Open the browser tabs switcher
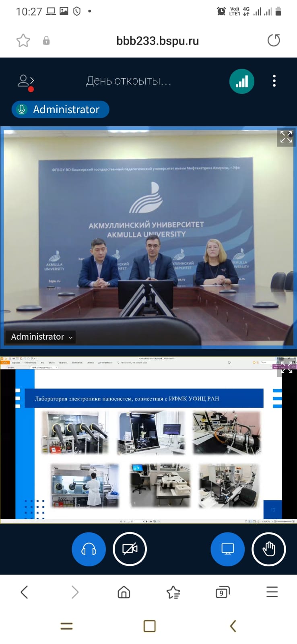The width and height of the screenshot is (297, 644). 222,592
